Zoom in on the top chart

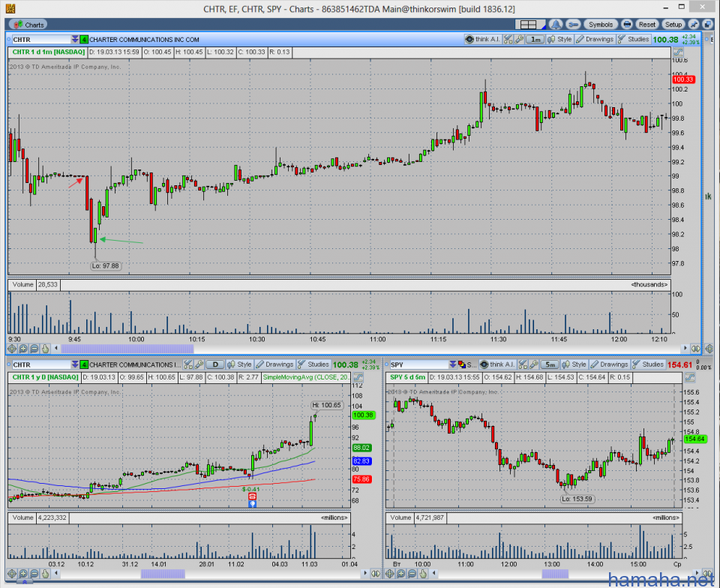(23, 349)
